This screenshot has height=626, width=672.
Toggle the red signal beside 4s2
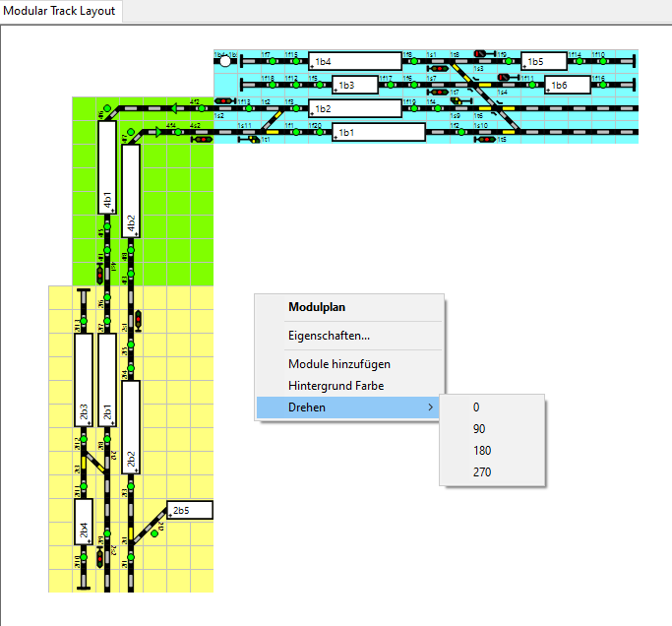coord(203,139)
